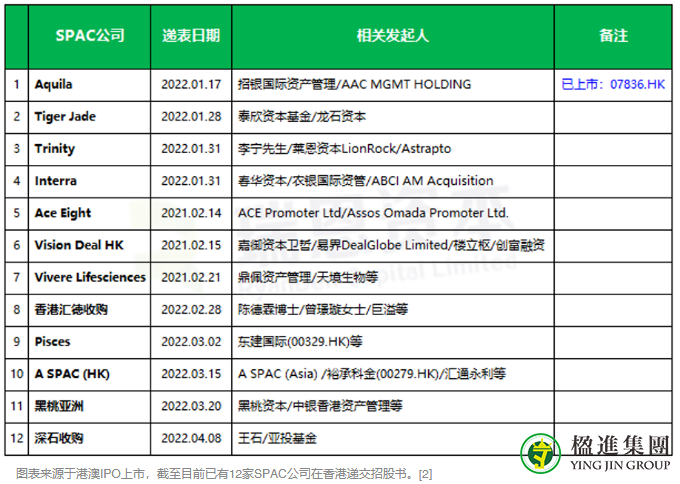Viewport: 680px width, 484px height.
Task: Click the date 2021.02.21
Action: click(191, 277)
